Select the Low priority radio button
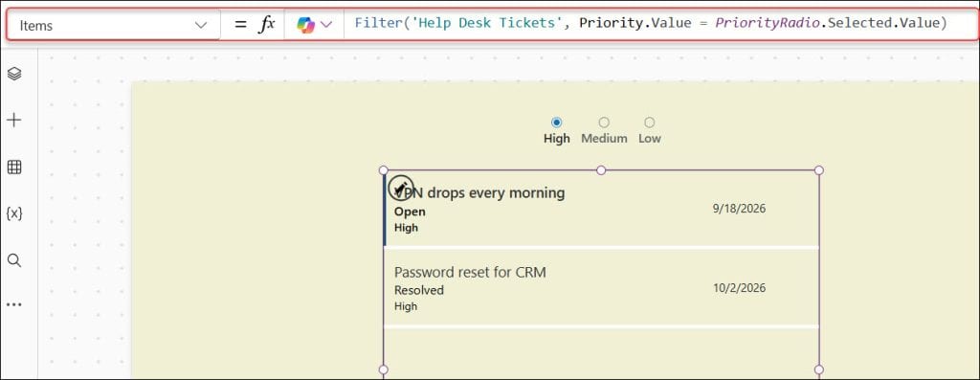980x380 pixels. pyautogui.click(x=650, y=123)
